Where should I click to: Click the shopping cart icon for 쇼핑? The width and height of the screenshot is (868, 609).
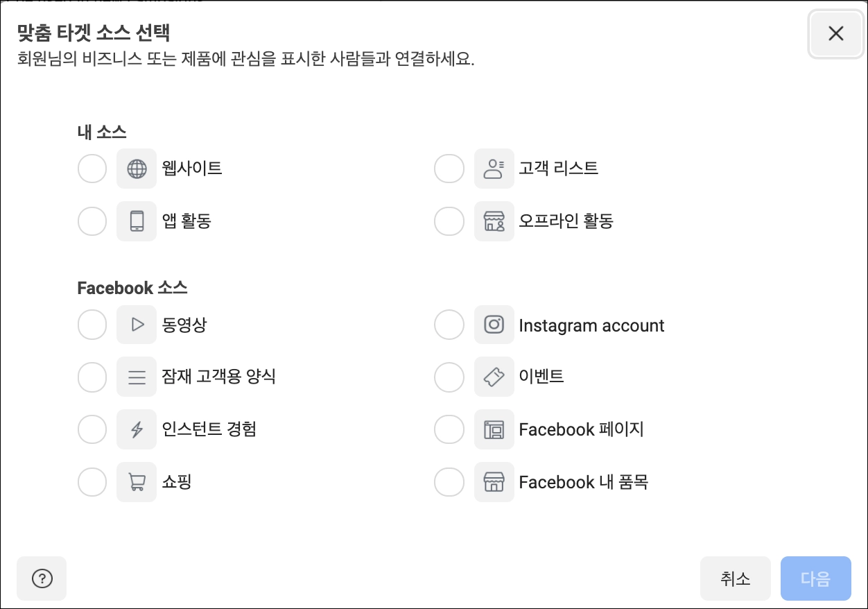click(137, 482)
